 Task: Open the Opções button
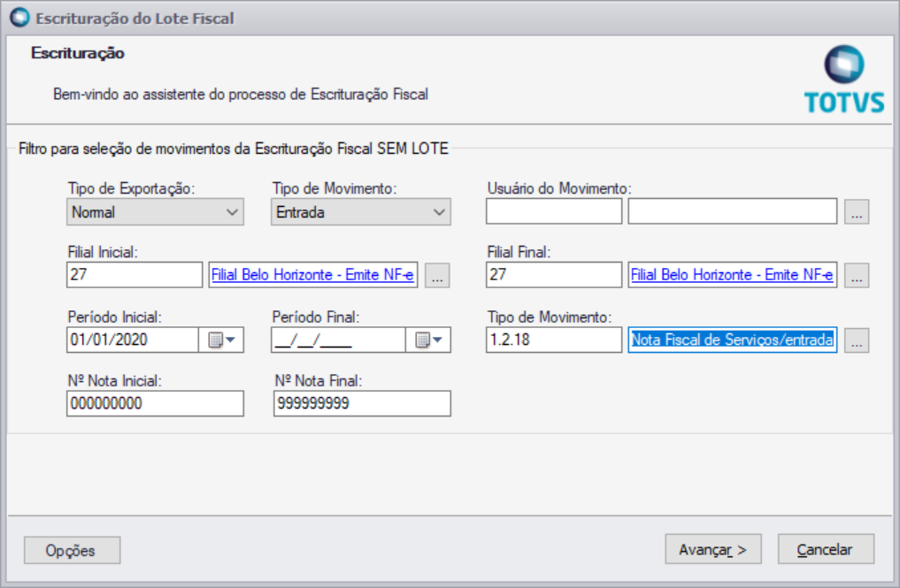[x=72, y=550]
